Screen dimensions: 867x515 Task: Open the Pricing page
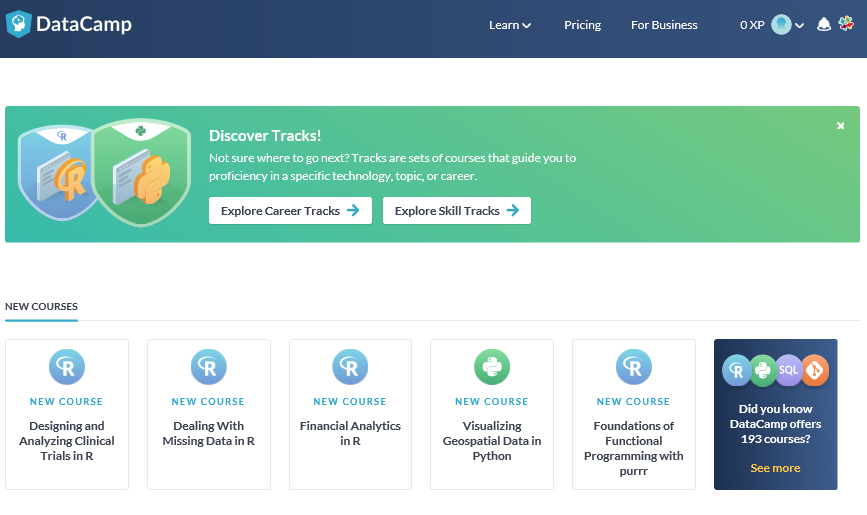pyautogui.click(x=582, y=25)
